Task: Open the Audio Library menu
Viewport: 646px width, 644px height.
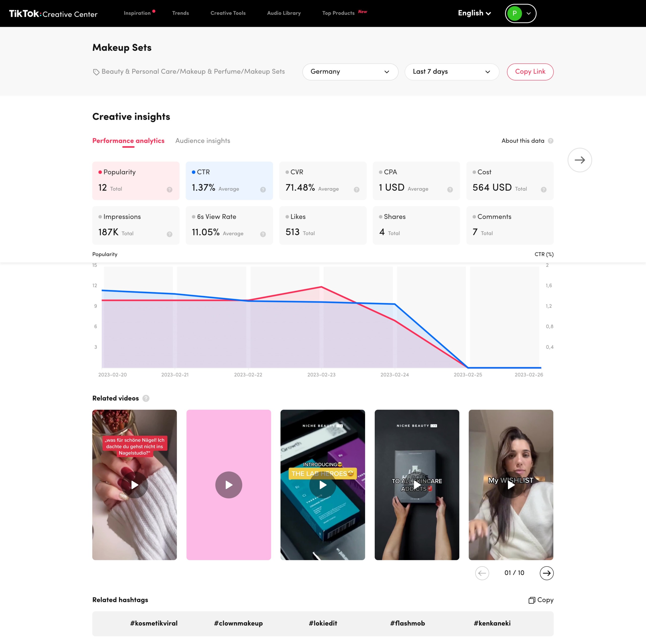Action: 284,13
